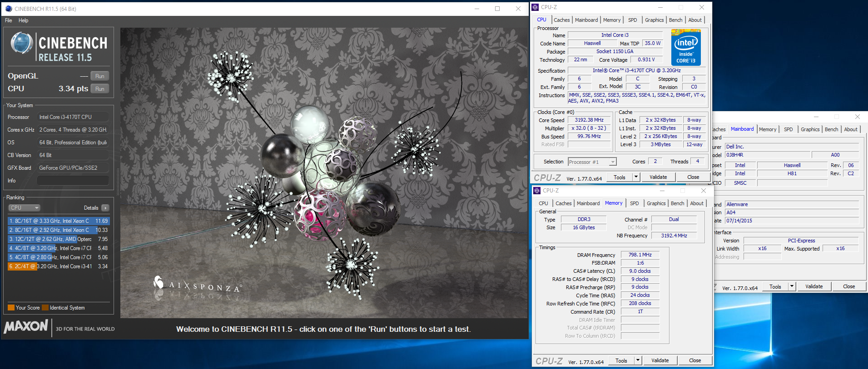Switch to SPD tab in CPU-Z CPU window

coord(632,20)
